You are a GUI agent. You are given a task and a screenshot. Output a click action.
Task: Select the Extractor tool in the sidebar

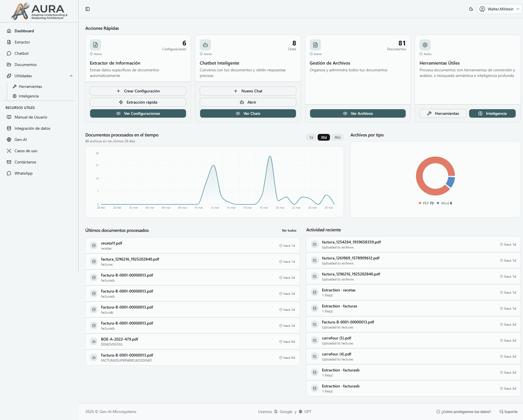(22, 42)
